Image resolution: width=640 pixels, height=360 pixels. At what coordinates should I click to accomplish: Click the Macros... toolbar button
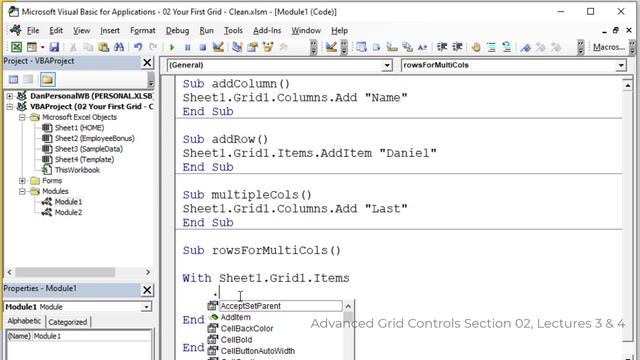click(x=609, y=47)
